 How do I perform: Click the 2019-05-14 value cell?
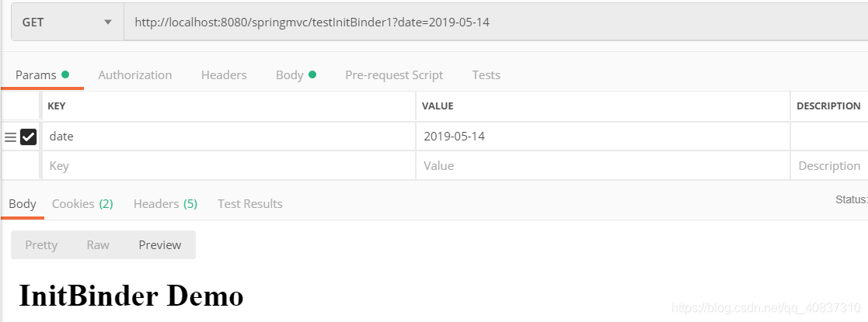(603, 137)
